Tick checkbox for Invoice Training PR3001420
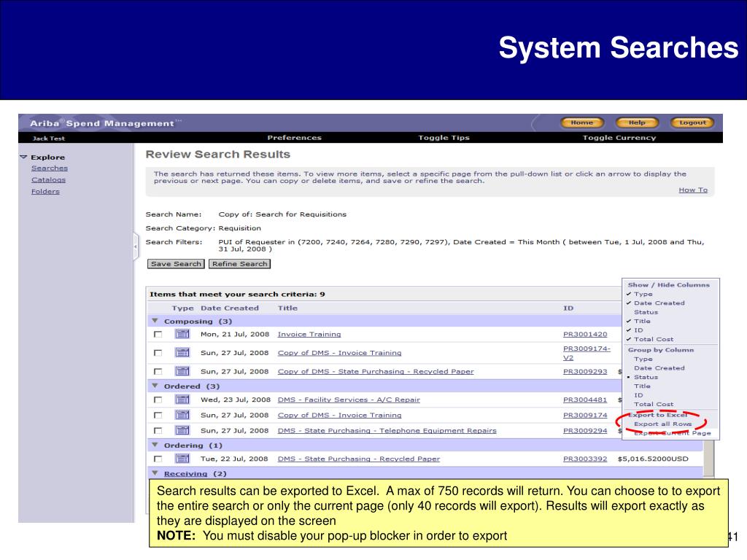The width and height of the screenshot is (747, 560). [x=158, y=334]
